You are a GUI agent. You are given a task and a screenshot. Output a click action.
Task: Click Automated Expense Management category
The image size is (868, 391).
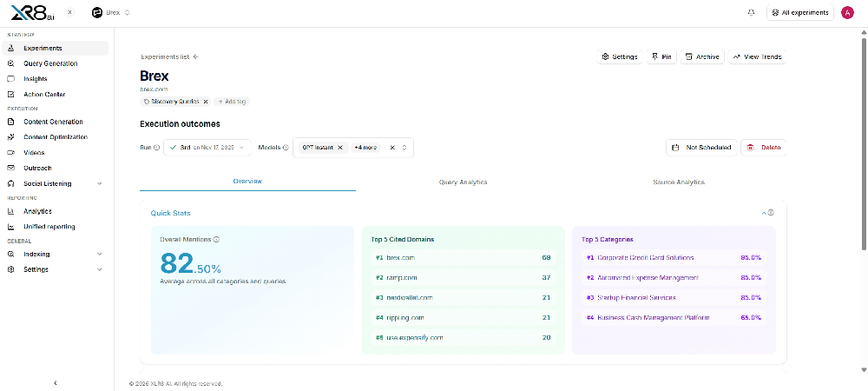pos(674,278)
